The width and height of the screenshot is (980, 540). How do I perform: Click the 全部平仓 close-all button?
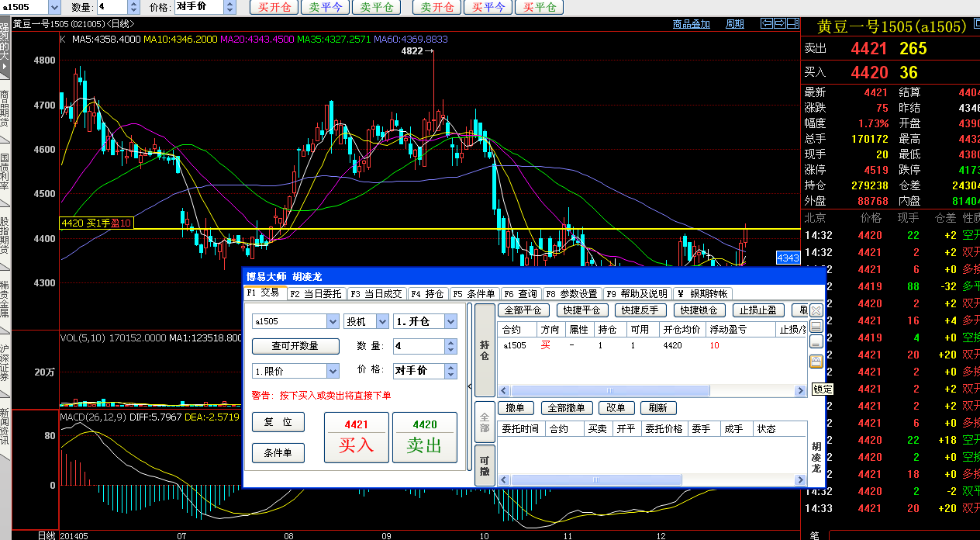point(523,310)
